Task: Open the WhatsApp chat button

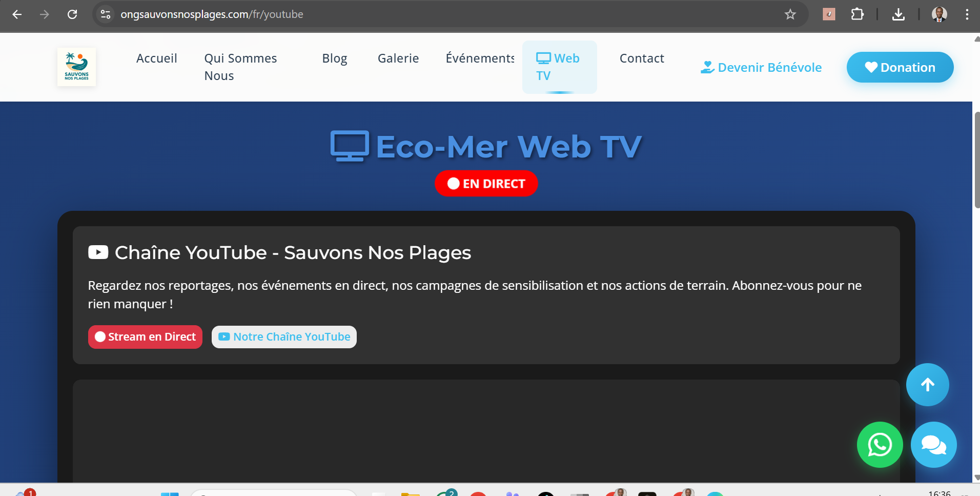Action: point(880,445)
